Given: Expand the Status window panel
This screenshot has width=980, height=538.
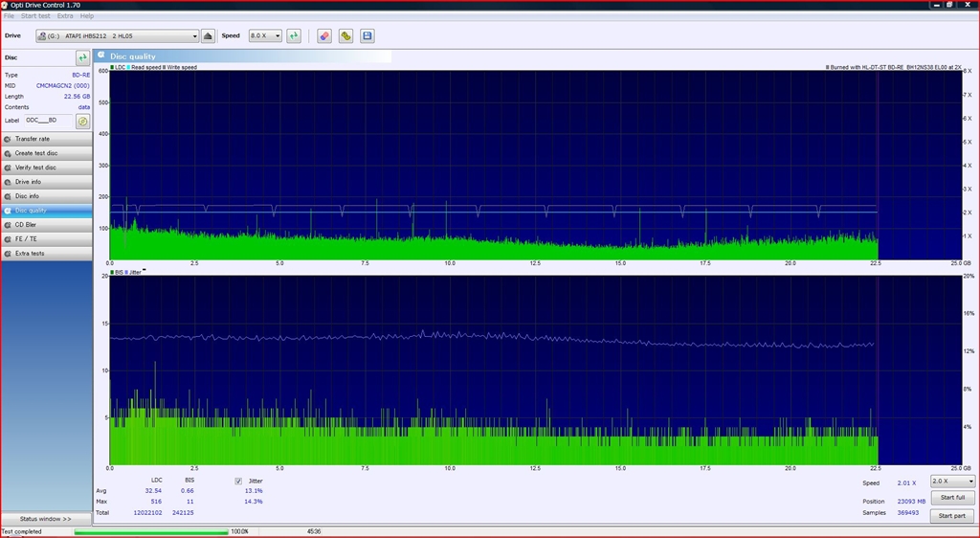Looking at the screenshot, I should 46,519.
